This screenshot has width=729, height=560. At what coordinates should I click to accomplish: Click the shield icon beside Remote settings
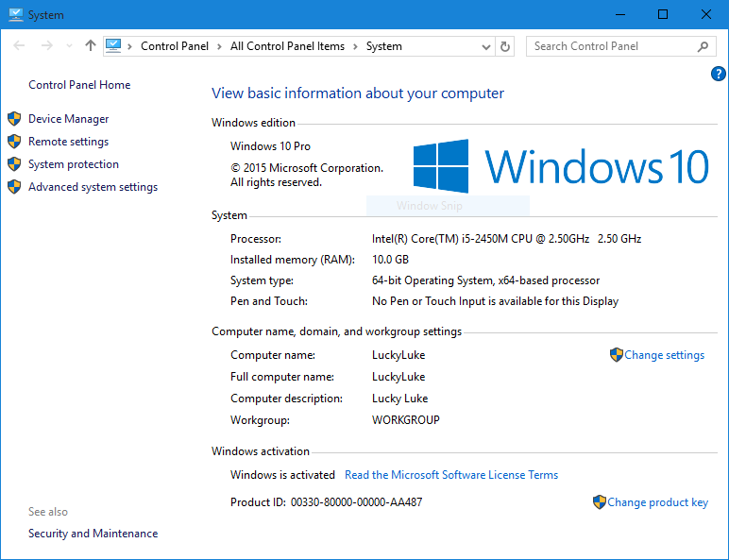pyautogui.click(x=13, y=142)
